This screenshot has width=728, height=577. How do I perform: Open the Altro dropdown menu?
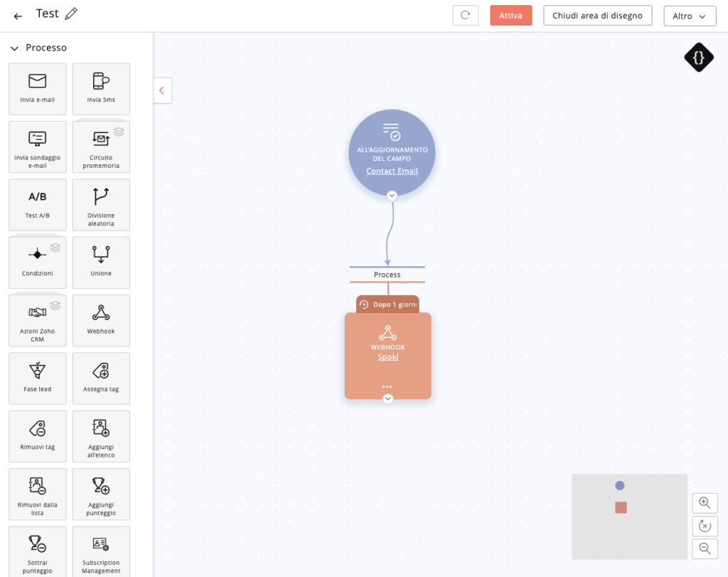click(689, 16)
